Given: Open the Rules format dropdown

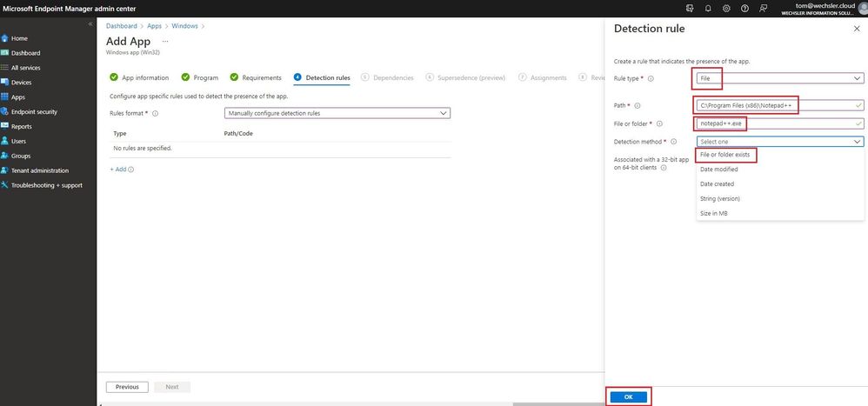Looking at the screenshot, I should (337, 113).
